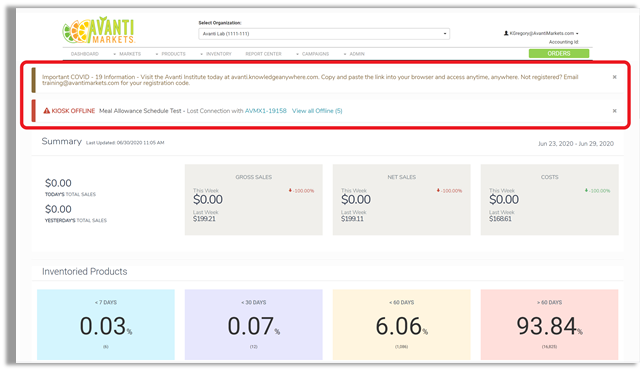Select the < 30 Days inventory tile
This screenshot has height=371, width=642.
coord(253,325)
